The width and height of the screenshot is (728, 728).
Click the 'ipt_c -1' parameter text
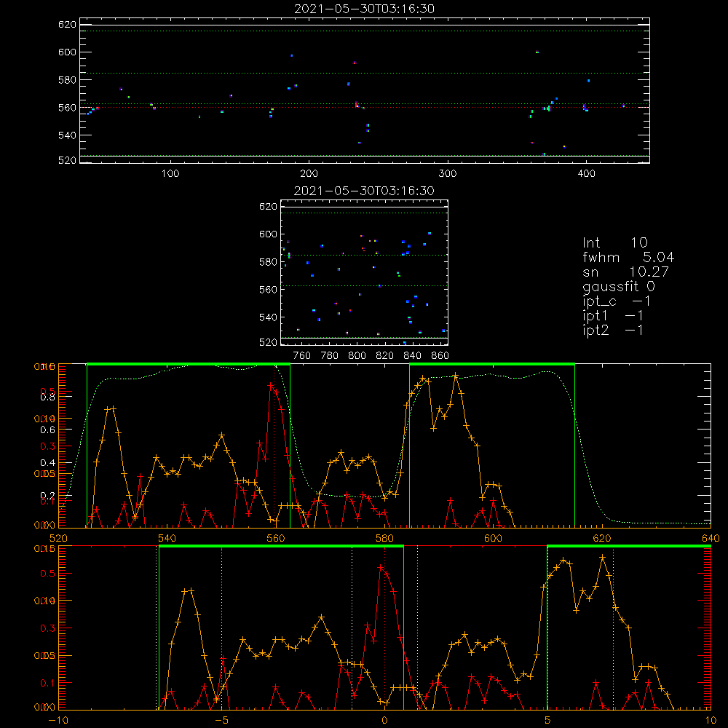[x=617, y=301]
